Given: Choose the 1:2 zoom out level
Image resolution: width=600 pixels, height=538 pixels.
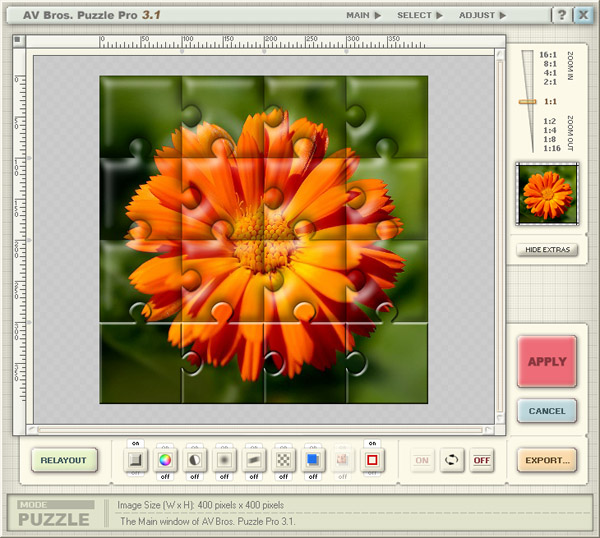Looking at the screenshot, I should [x=547, y=121].
